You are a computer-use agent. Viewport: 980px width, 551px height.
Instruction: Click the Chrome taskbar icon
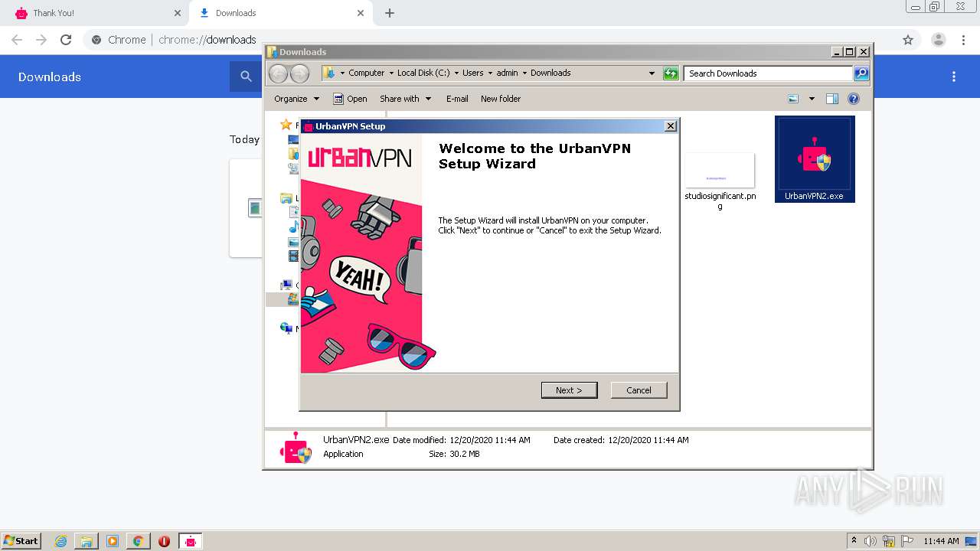pos(139,541)
